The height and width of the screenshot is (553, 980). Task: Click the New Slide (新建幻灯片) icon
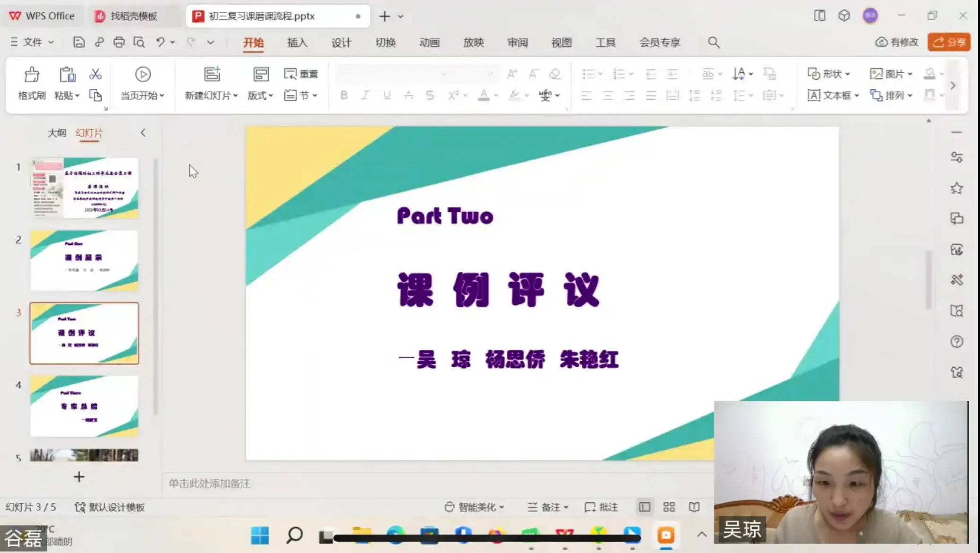click(x=212, y=75)
